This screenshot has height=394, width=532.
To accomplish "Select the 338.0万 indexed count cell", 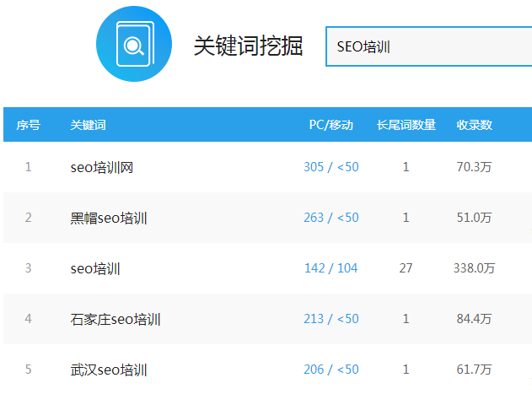I will point(475,268).
